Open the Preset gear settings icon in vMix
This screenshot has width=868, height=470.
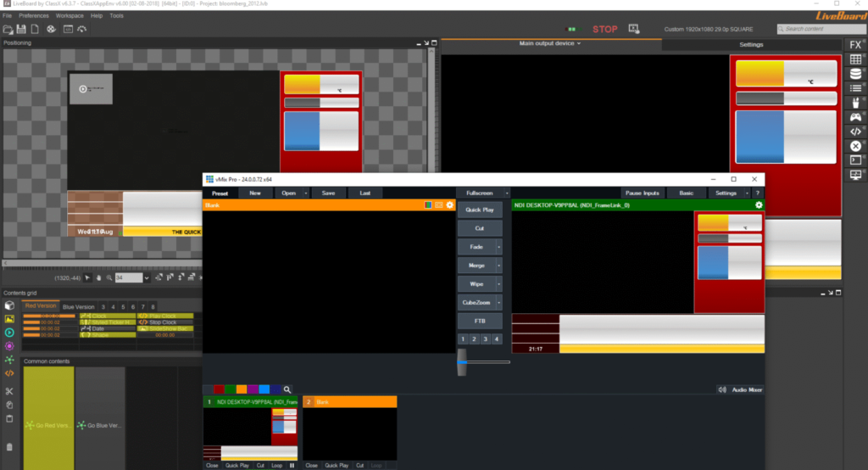tap(450, 205)
